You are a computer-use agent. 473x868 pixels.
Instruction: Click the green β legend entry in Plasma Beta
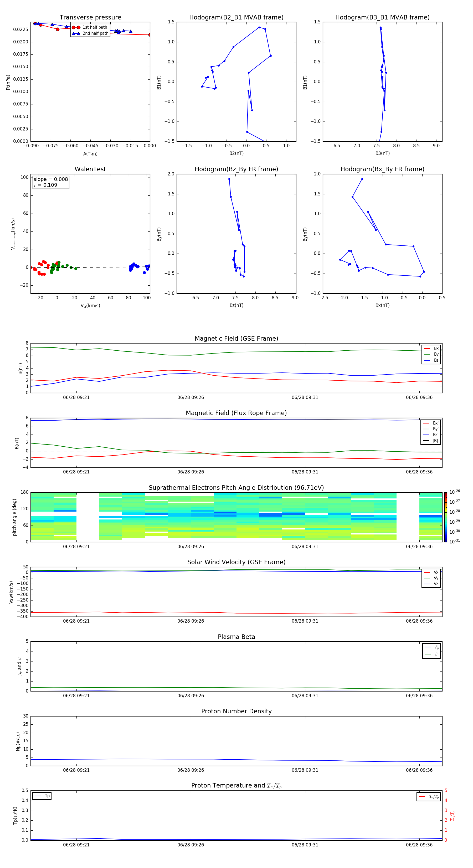431,654
